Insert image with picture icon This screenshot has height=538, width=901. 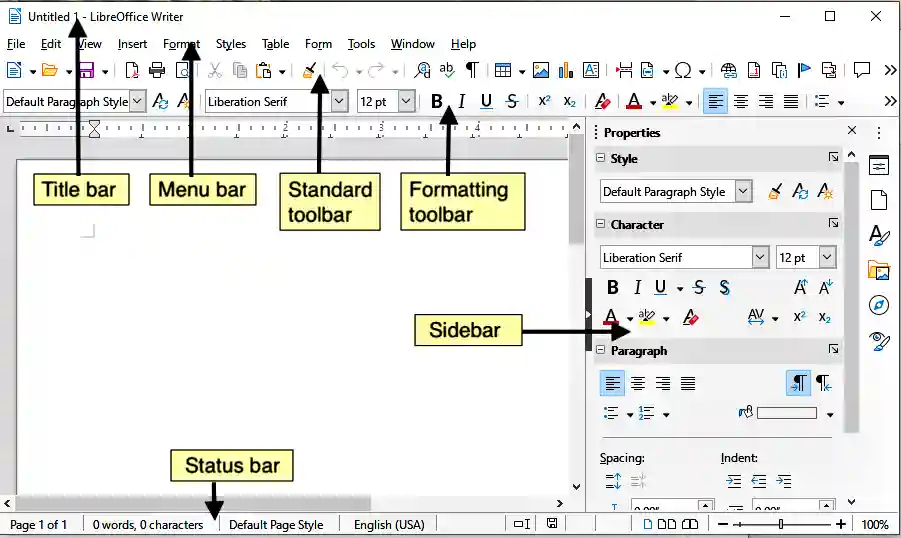click(x=541, y=70)
